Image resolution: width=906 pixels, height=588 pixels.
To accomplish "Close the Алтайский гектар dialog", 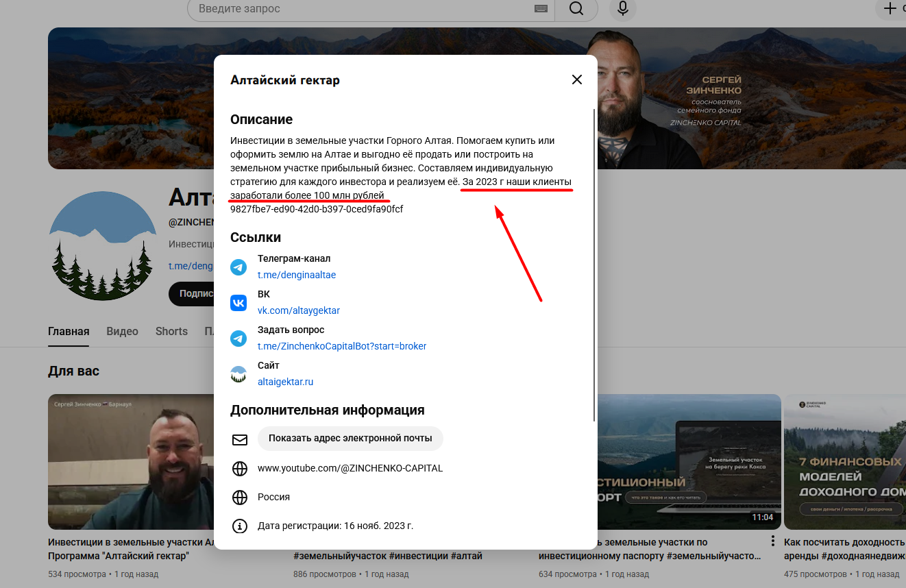I will 576,79.
